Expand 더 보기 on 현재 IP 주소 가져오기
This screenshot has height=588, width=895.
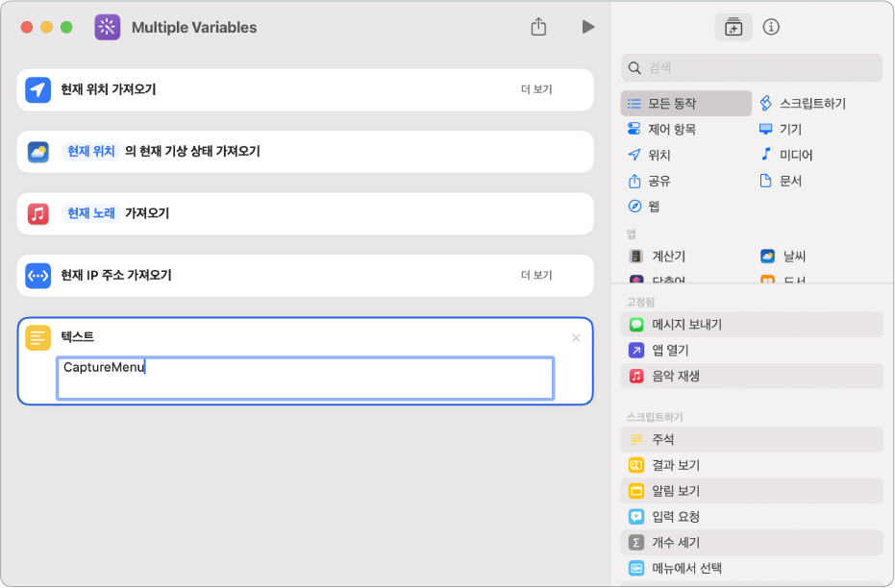pyautogui.click(x=536, y=276)
